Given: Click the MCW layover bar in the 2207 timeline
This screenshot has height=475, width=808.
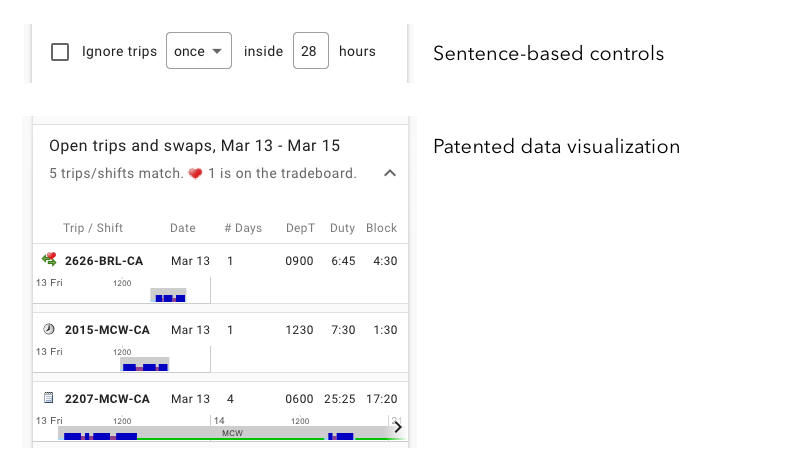Looking at the screenshot, I should click(x=232, y=434).
